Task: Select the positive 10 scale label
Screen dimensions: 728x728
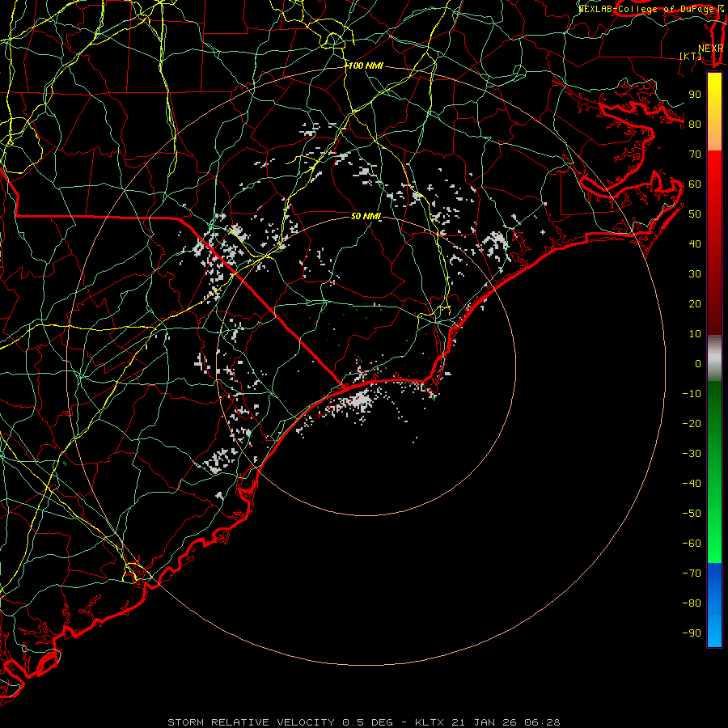Action: click(x=695, y=334)
